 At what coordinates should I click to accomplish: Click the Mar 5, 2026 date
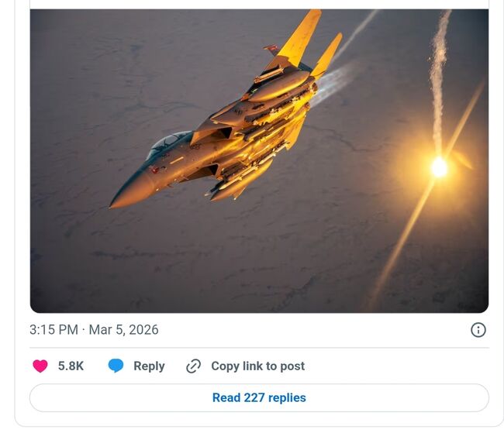(123, 330)
